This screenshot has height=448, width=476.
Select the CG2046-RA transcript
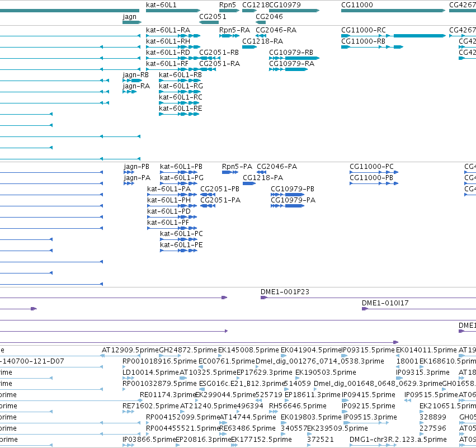click(276, 30)
